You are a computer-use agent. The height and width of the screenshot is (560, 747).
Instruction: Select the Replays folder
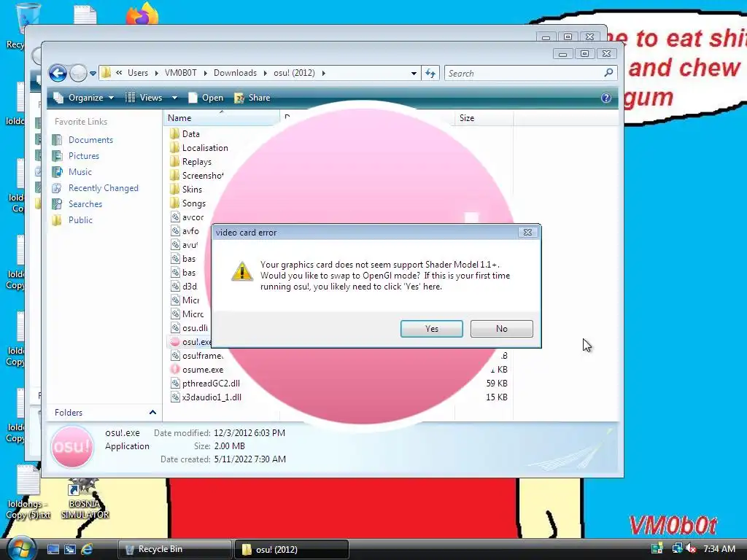pos(197,161)
